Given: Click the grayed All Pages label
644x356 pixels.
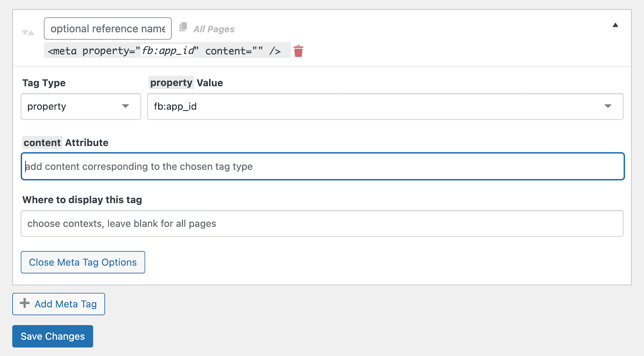Looking at the screenshot, I should 213,28.
